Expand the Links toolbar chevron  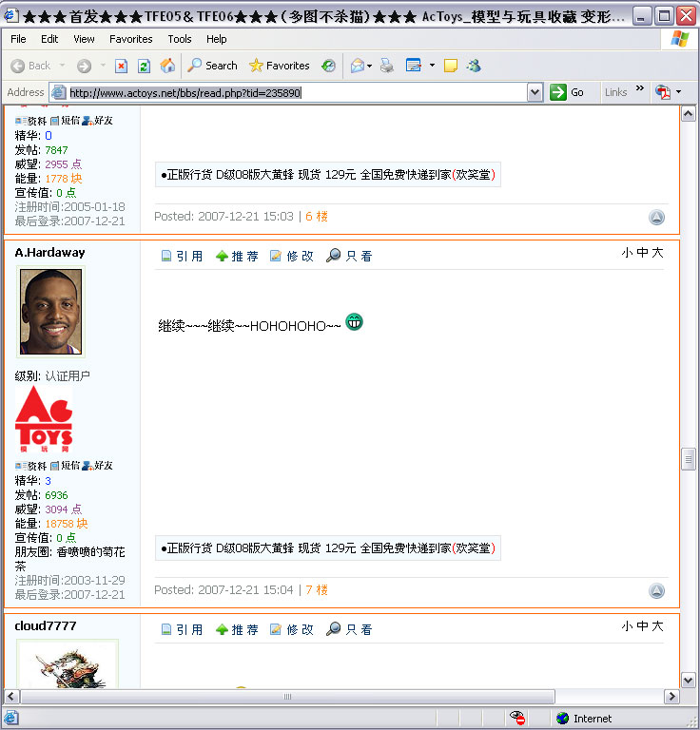640,88
